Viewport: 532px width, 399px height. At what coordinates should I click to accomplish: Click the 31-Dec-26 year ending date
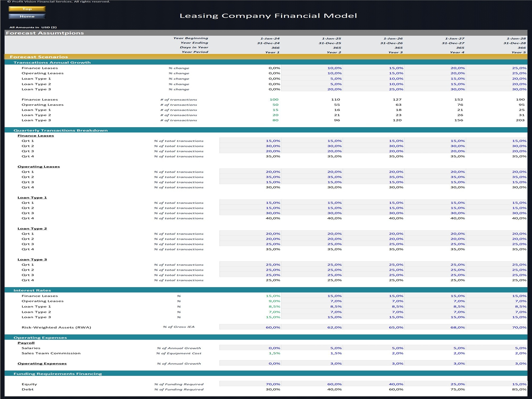391,43
